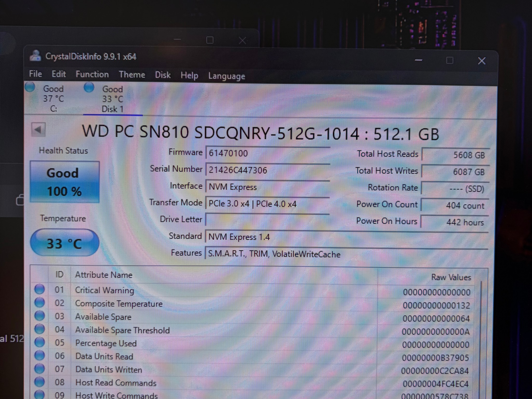Screen dimensions: 532x399
Task: Close the CrystalDiskInfo window
Action: coord(482,61)
